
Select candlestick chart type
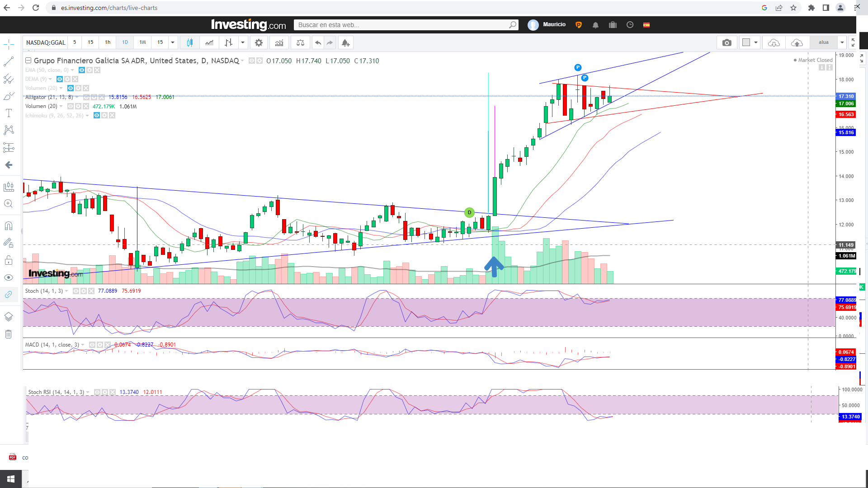coord(190,42)
